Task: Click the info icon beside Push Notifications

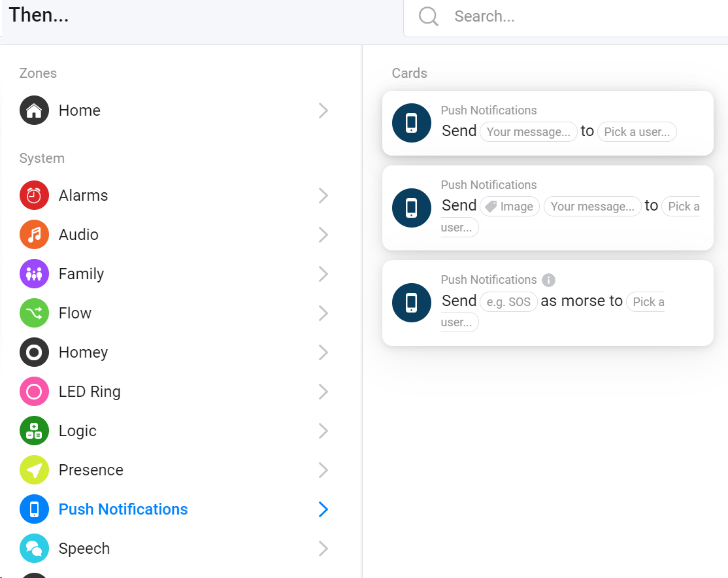Action: [549, 280]
